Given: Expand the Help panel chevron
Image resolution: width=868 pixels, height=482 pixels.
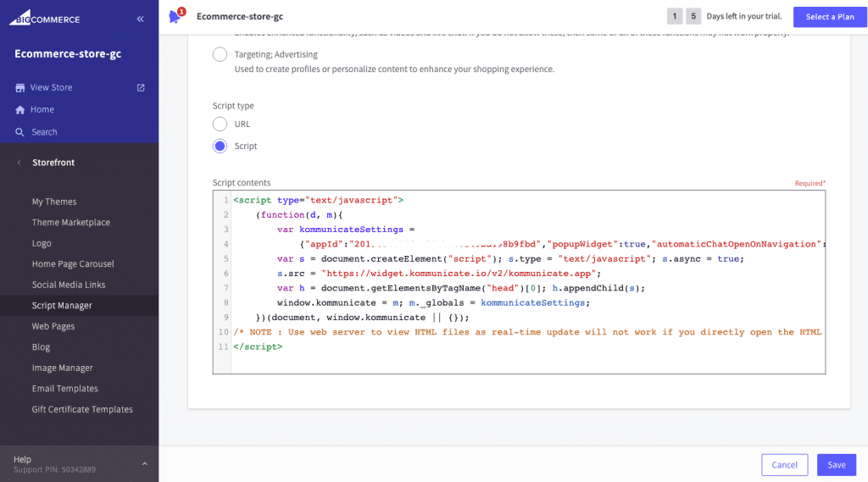Looking at the screenshot, I should pos(144,463).
